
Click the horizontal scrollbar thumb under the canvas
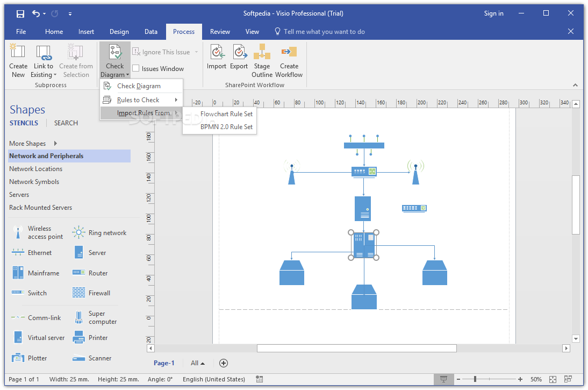[357, 349]
